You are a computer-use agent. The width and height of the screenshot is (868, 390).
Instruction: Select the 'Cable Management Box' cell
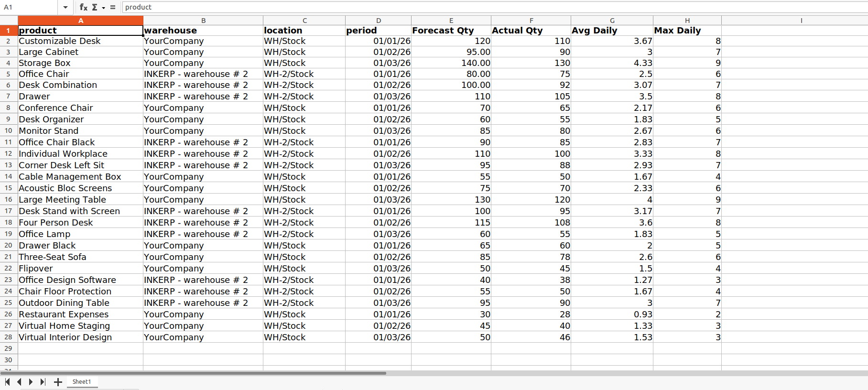click(x=81, y=177)
